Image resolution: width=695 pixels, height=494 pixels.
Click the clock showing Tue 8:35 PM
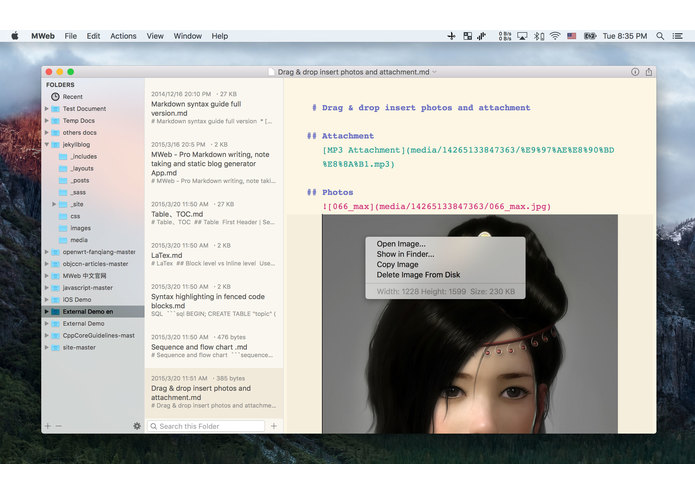(625, 36)
